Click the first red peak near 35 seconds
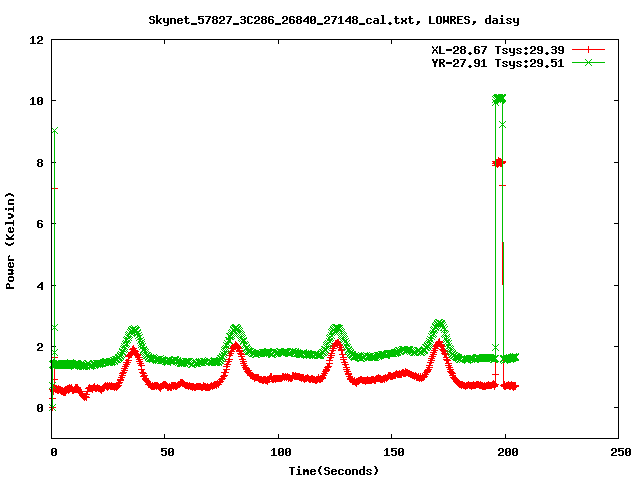Screen dimensions: 640x480 click(132, 351)
